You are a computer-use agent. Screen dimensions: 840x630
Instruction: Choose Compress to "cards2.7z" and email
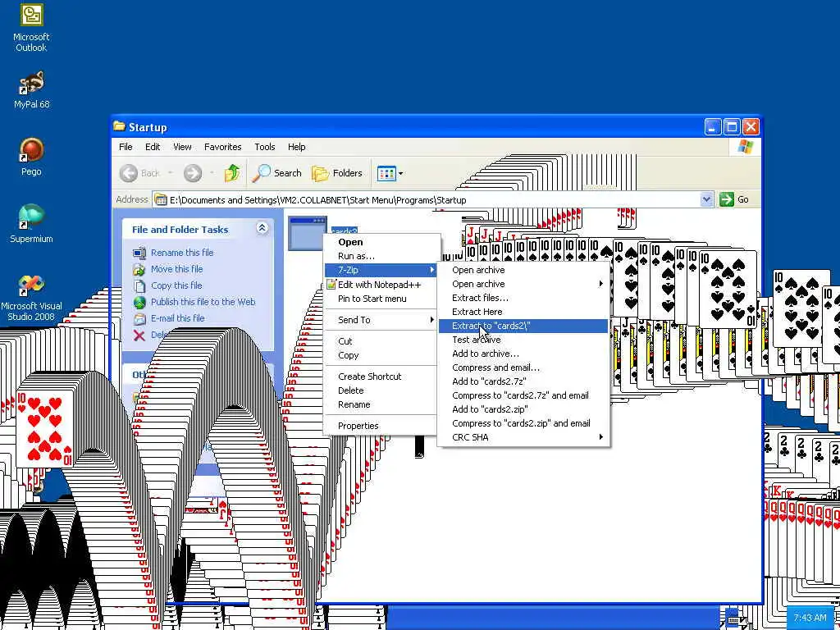pyautogui.click(x=523, y=395)
